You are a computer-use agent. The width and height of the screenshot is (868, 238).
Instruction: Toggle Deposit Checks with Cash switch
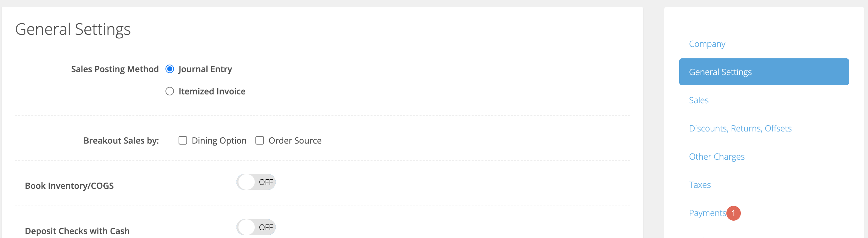tap(256, 228)
